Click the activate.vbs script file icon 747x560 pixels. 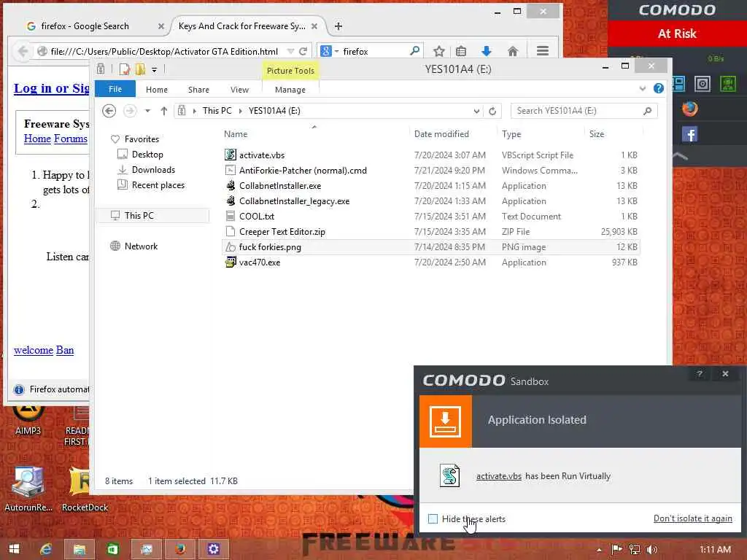click(230, 155)
